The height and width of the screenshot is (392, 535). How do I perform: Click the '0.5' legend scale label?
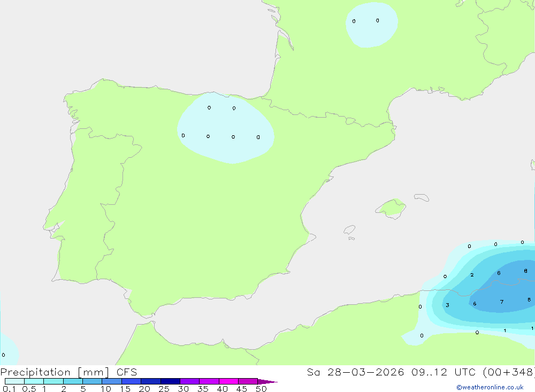pos(29,389)
